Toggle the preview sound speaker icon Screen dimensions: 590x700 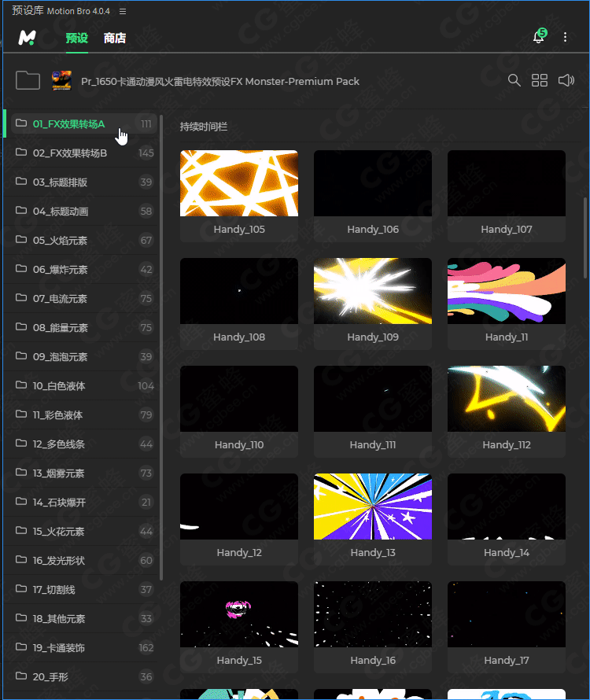click(x=566, y=80)
